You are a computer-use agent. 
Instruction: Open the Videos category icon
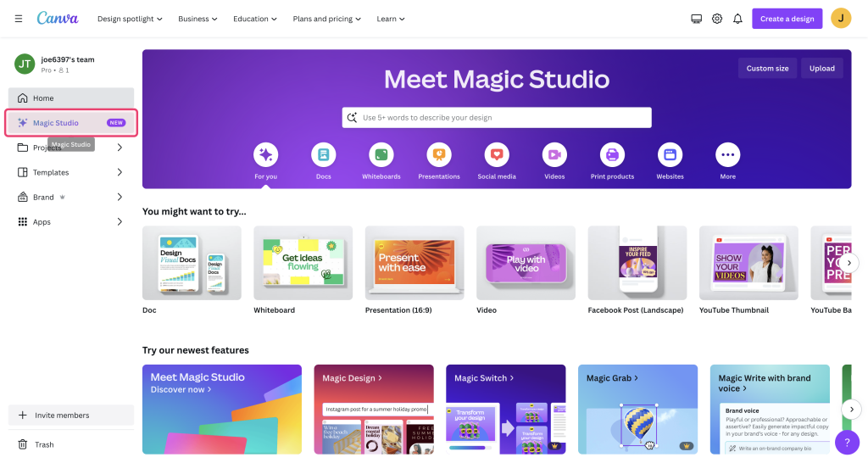click(x=554, y=155)
